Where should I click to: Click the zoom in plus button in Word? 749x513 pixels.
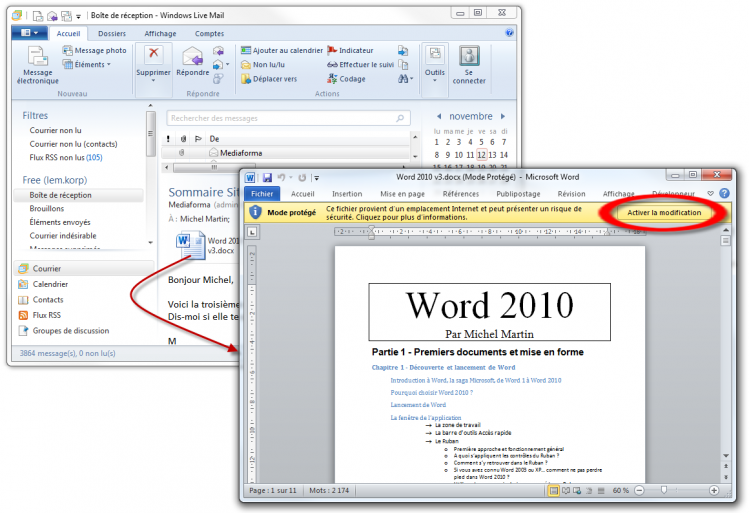click(x=714, y=491)
